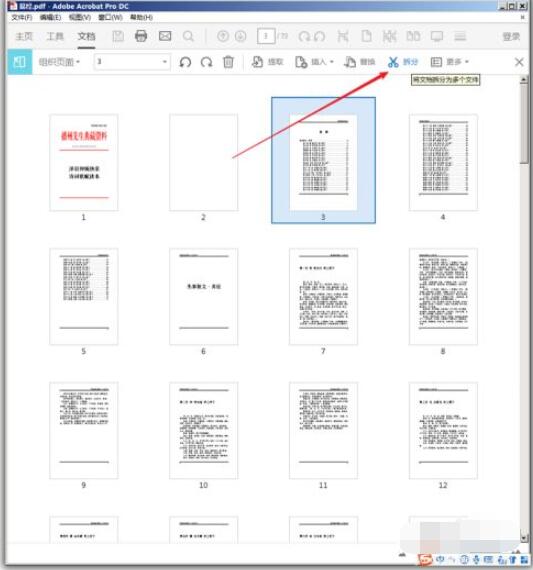
Task: Rotate selected page counterclockwise in organize bar
Action: tap(185, 62)
